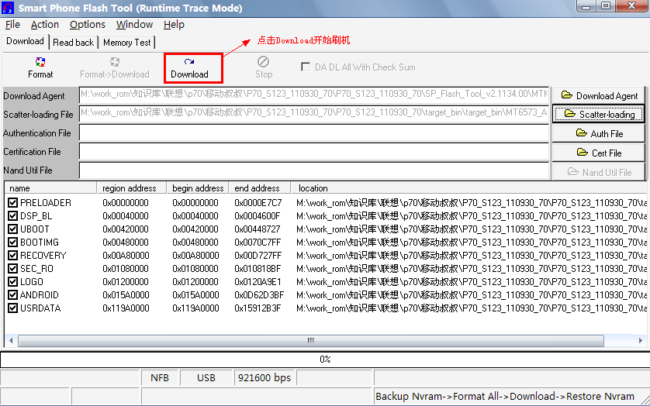
Task: Click the Scatter-loading folder button
Action: coord(599,114)
